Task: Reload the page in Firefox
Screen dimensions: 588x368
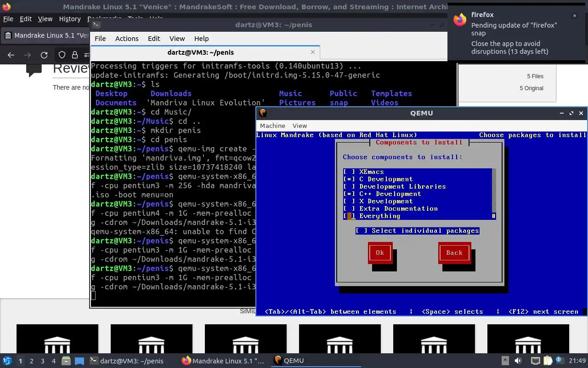Action: 44,55
